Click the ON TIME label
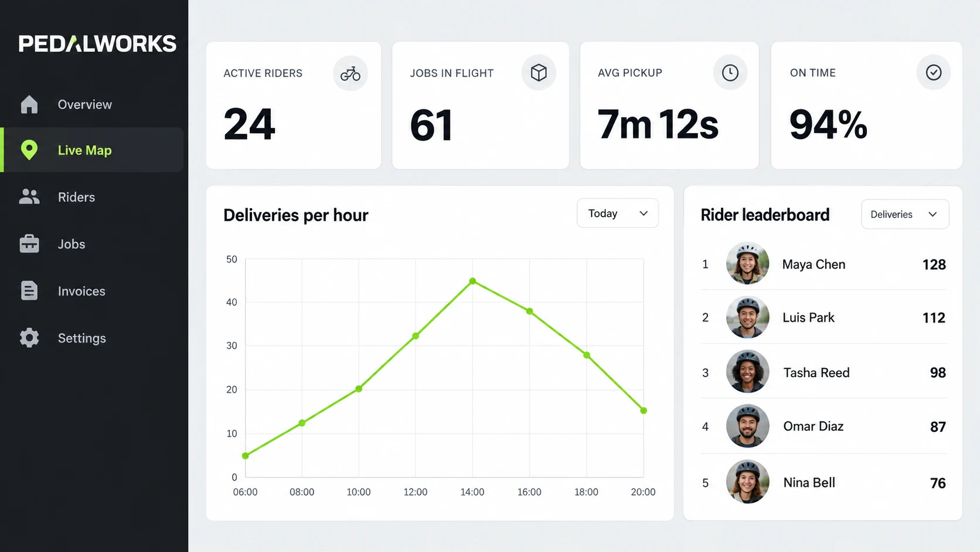This screenshot has height=552, width=980. 813,73
